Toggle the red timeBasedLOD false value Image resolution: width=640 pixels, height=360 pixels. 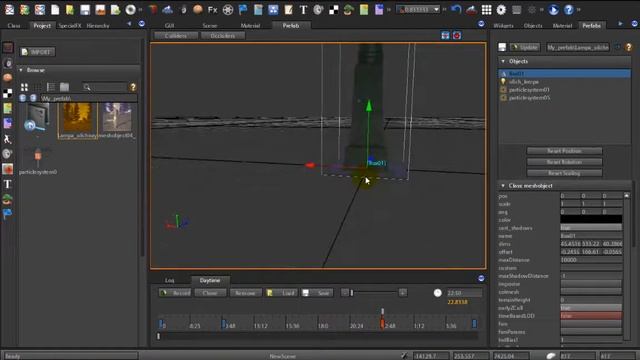tap(591, 316)
